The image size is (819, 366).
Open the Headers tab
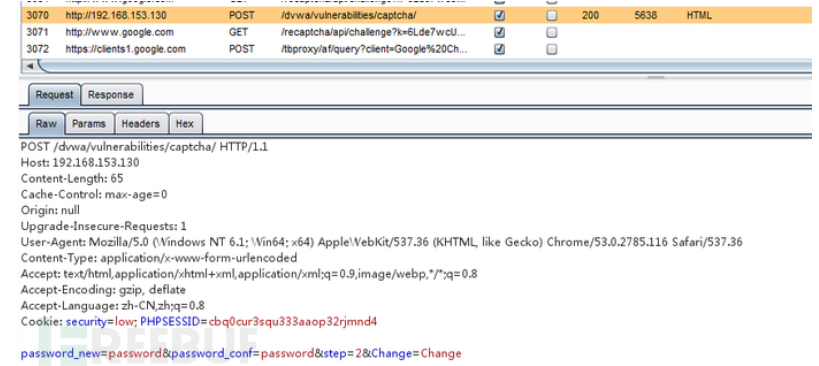(141, 124)
